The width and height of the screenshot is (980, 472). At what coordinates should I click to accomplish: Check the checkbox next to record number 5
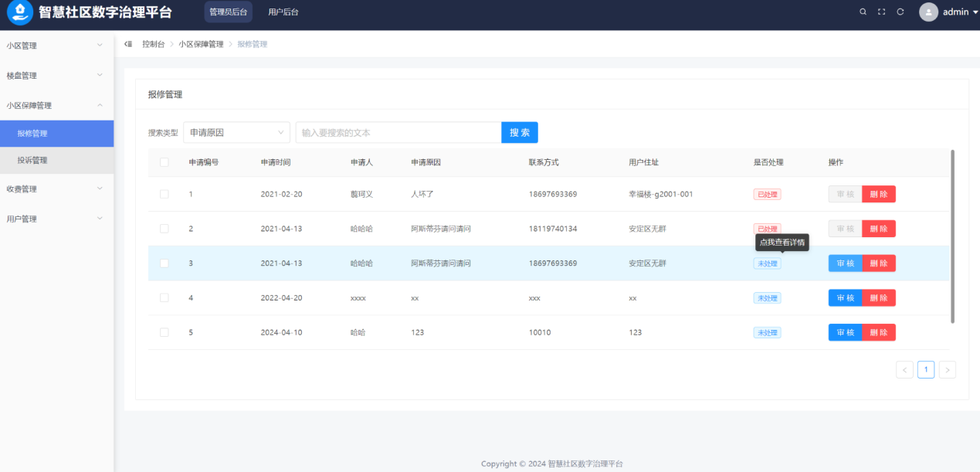(x=164, y=332)
